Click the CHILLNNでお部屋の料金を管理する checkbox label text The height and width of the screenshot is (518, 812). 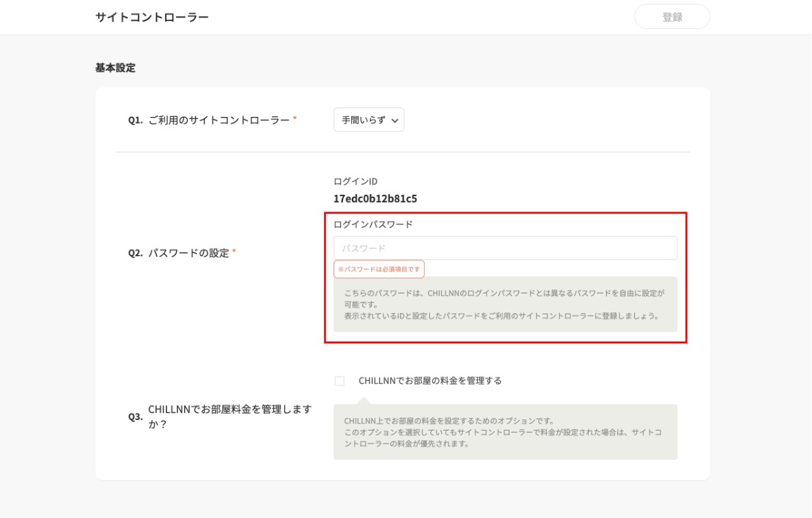(x=430, y=381)
